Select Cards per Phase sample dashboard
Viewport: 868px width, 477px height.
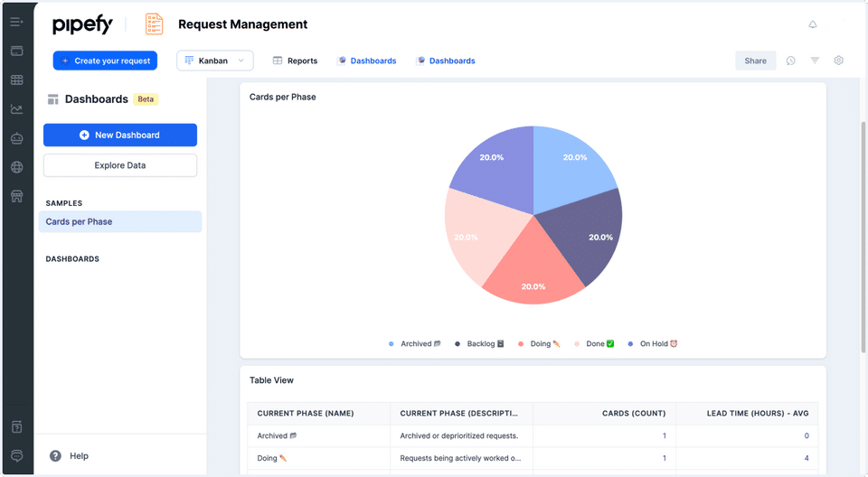point(120,221)
